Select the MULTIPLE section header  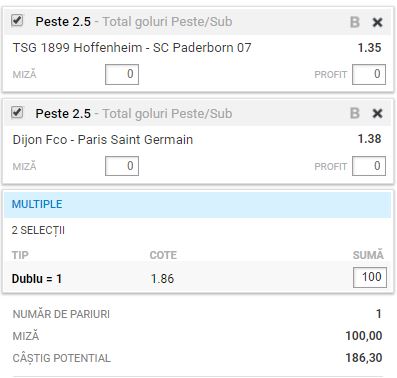(x=197, y=204)
